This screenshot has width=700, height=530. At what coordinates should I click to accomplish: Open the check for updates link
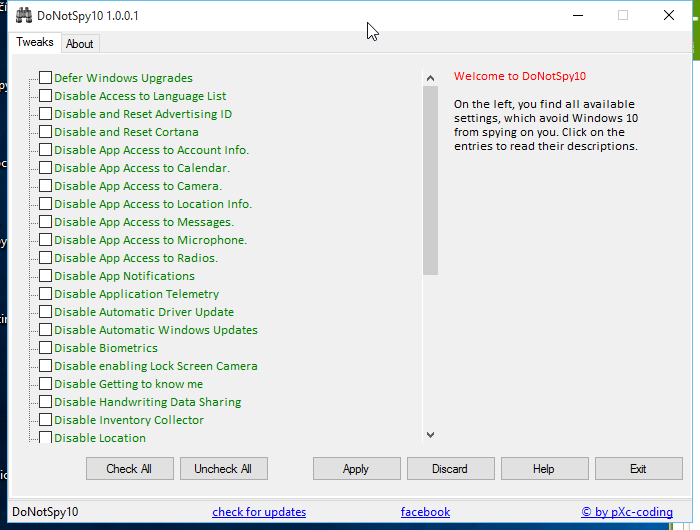259,512
